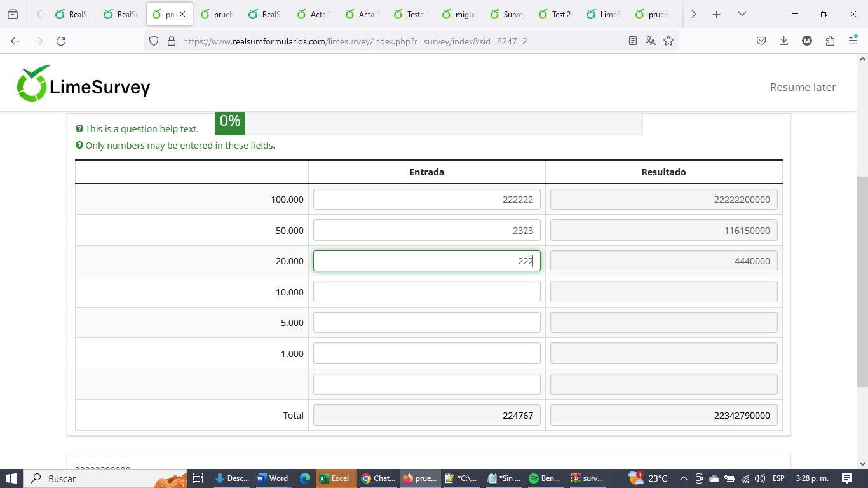868x488 pixels.
Task: Show hidden system tray icons
Action: 683,478
